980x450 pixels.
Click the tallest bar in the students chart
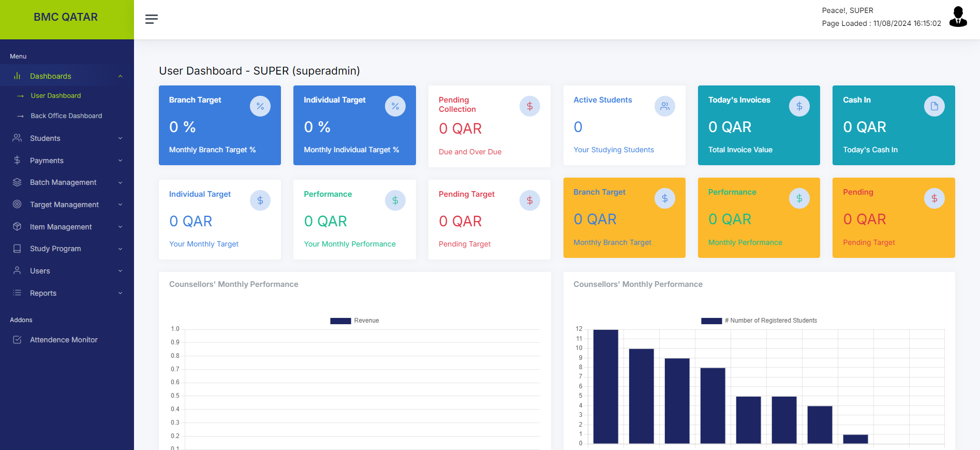605,386
